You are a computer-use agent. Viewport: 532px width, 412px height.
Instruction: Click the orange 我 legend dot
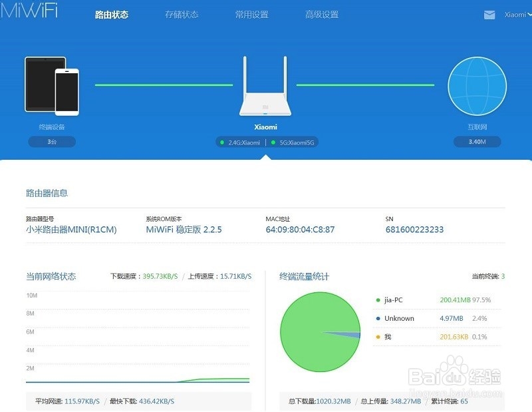(378, 337)
